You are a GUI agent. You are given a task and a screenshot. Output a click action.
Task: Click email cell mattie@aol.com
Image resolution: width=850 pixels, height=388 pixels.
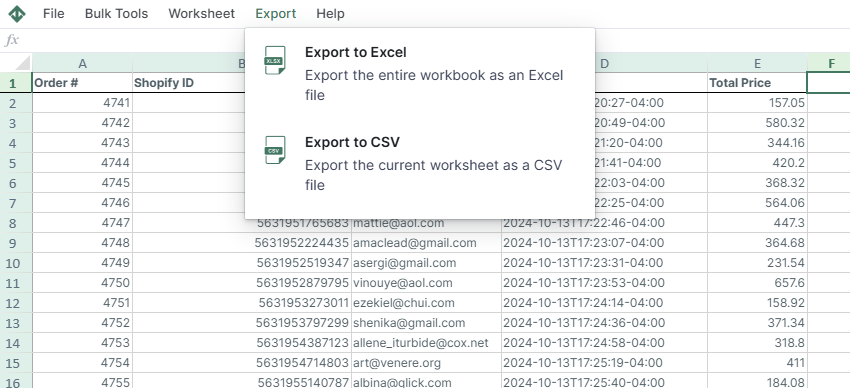(x=427, y=223)
